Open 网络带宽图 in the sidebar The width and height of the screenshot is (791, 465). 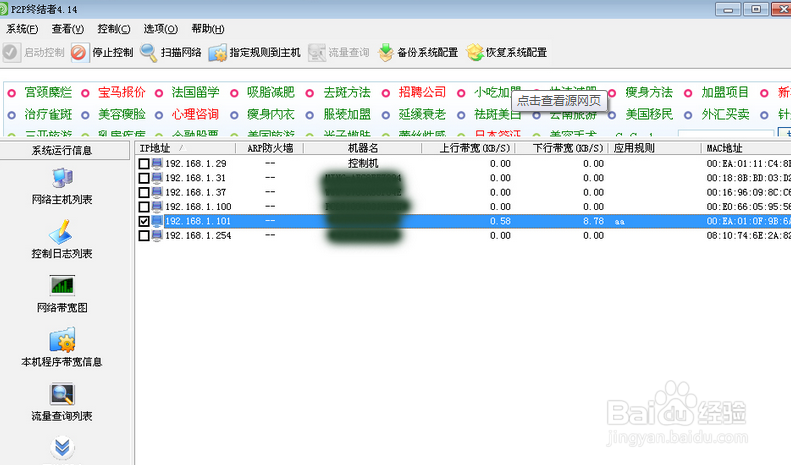coord(62,294)
